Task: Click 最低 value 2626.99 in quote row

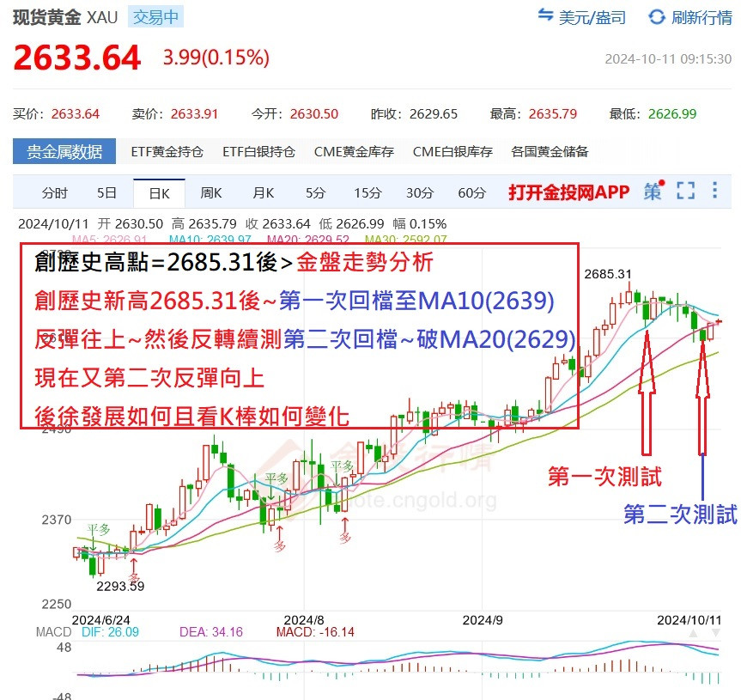Action: (672, 114)
